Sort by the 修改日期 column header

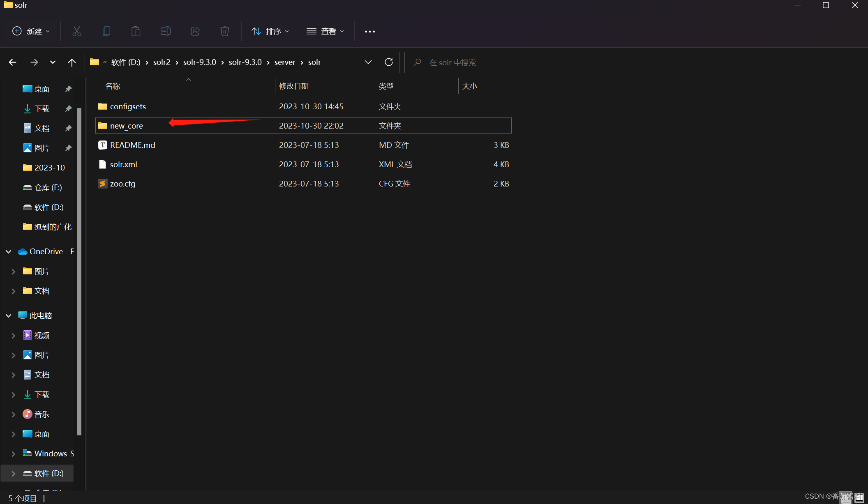coord(293,86)
